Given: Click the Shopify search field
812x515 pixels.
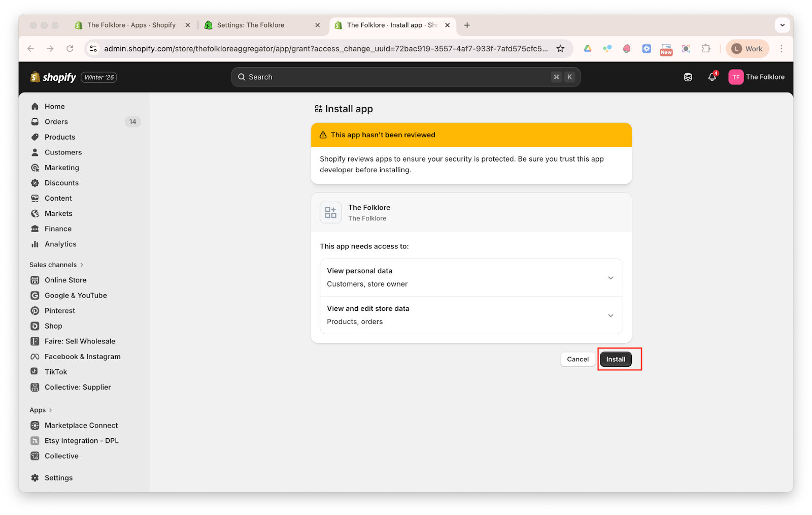Looking at the screenshot, I should pos(396,77).
